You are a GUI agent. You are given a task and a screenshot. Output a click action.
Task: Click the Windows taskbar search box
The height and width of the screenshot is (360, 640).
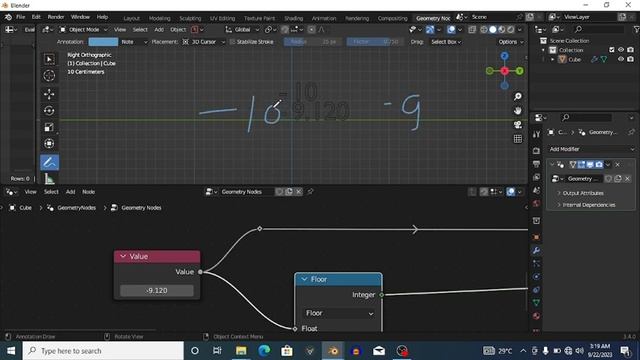tap(103, 351)
